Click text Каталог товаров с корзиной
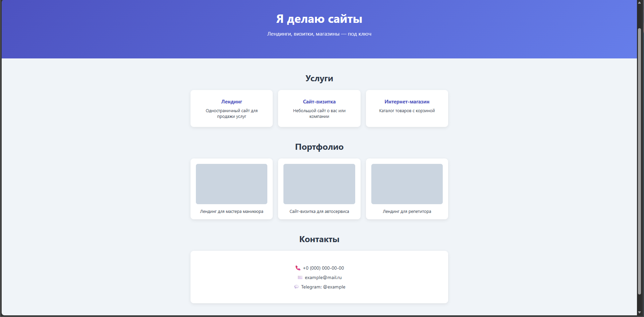 click(x=407, y=111)
